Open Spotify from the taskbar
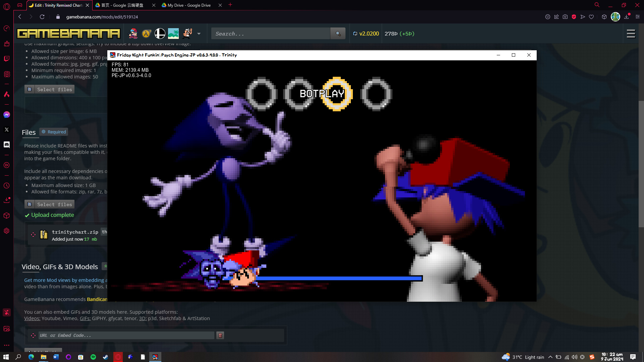644x362 pixels. pyautogui.click(x=93, y=357)
